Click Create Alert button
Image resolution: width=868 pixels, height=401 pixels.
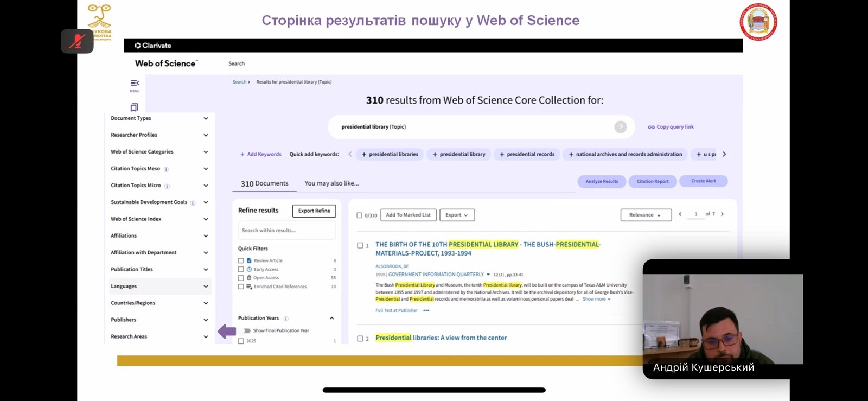pos(704,181)
